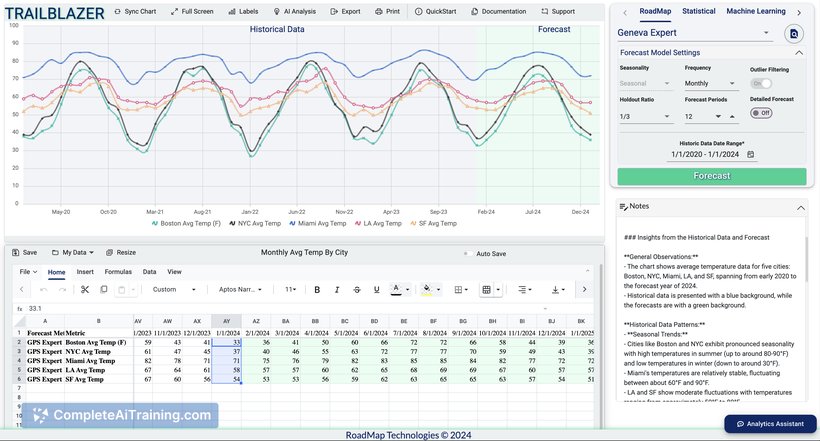Open the Documentation link
Image resolution: width=820 pixels, height=441 pixels.
coord(498,11)
